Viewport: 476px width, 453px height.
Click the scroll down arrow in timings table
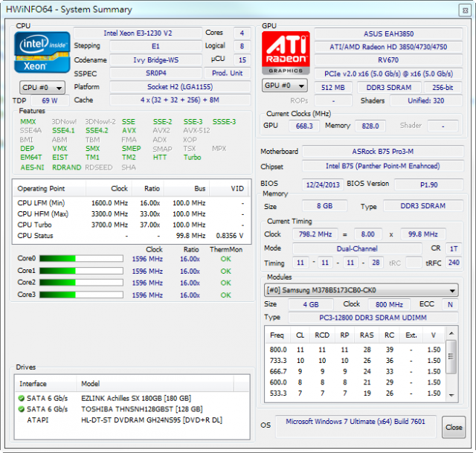[451, 395]
